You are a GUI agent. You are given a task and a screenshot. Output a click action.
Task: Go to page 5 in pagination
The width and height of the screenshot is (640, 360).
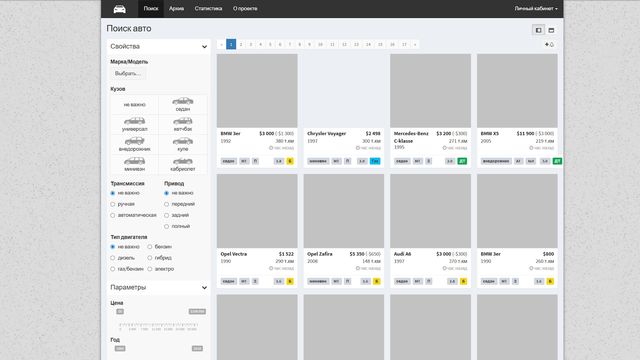tap(270, 44)
